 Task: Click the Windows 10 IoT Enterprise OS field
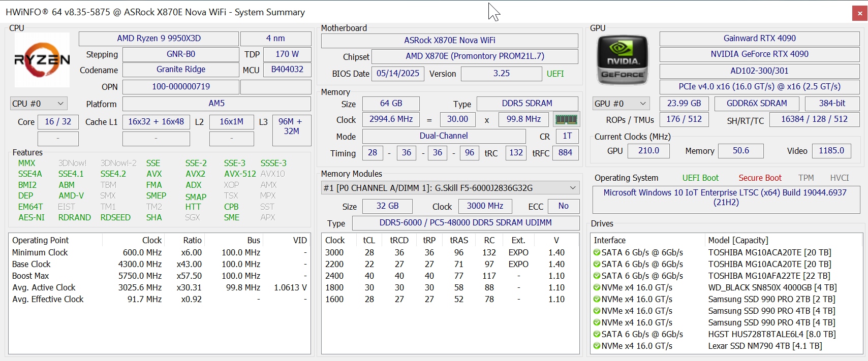click(725, 198)
